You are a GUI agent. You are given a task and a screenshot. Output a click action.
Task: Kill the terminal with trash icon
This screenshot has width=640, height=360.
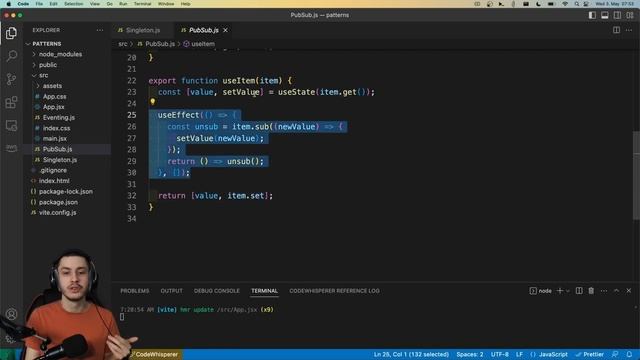(x=591, y=291)
